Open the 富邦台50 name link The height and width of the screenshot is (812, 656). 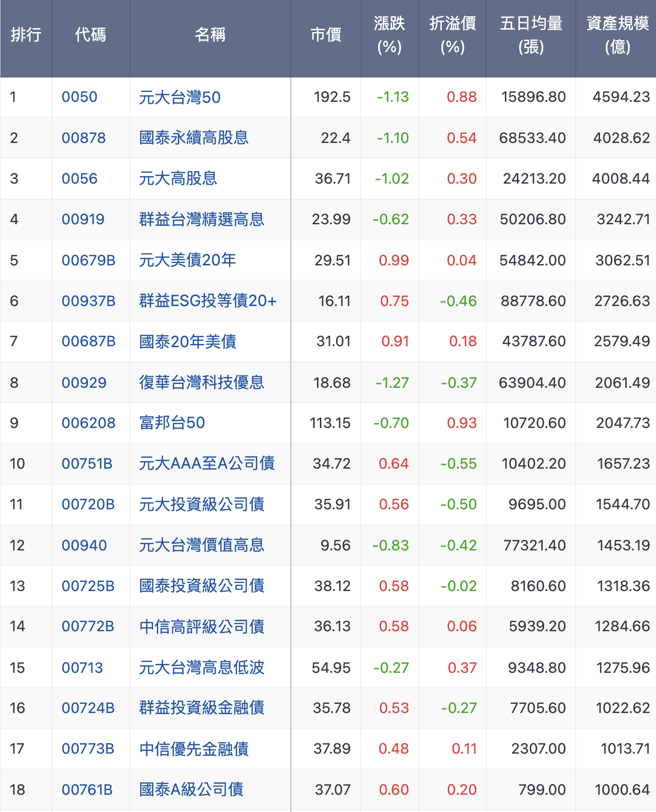[x=172, y=423]
